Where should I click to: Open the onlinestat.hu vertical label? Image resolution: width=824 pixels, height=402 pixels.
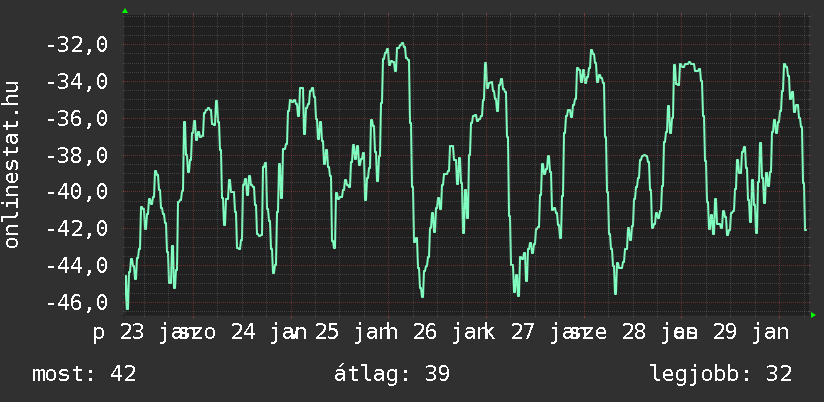[x=13, y=164]
